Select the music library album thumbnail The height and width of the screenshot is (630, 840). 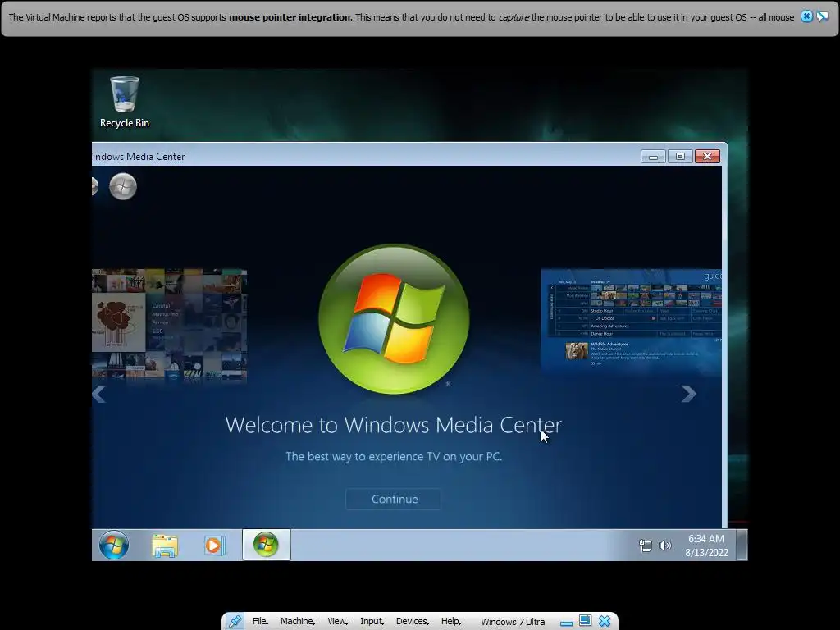tap(169, 325)
